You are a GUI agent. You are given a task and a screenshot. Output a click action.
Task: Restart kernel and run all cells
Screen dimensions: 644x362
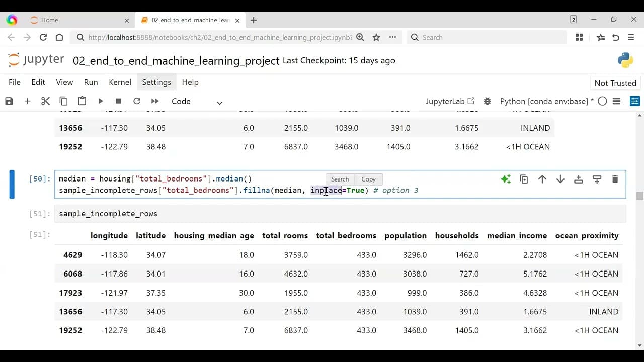click(155, 101)
